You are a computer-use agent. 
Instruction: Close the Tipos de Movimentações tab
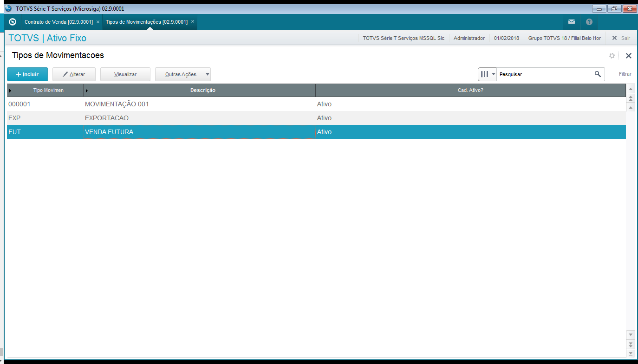pos(193,22)
